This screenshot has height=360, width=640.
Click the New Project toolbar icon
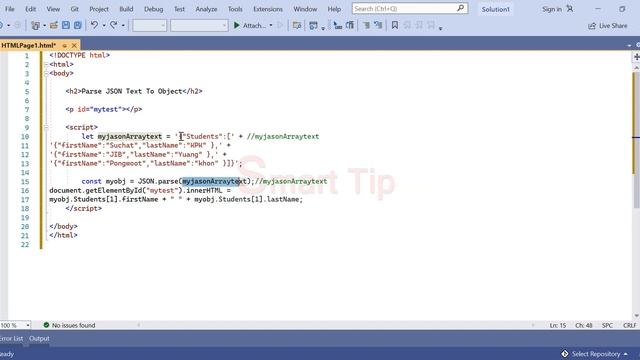click(x=36, y=26)
